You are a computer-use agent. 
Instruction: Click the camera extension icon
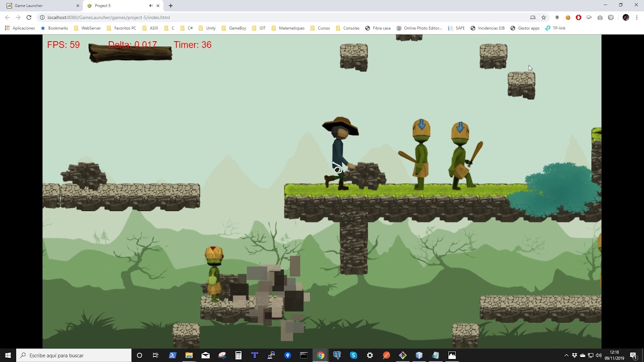click(600, 17)
